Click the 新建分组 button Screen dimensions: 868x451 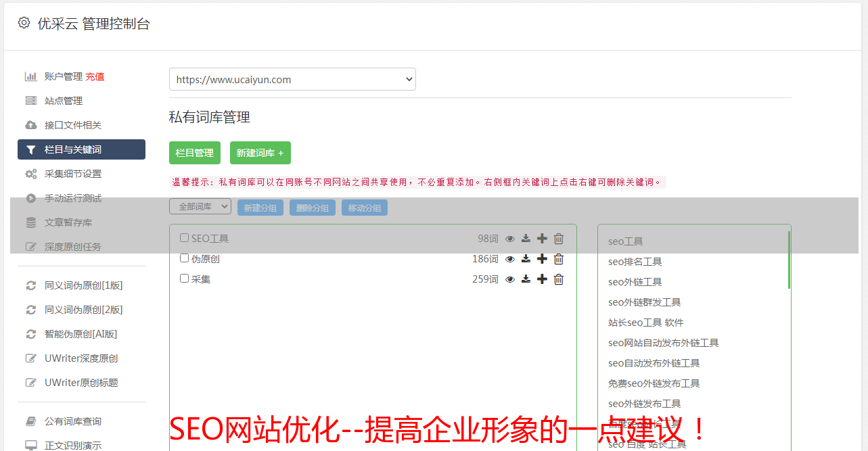coord(260,208)
